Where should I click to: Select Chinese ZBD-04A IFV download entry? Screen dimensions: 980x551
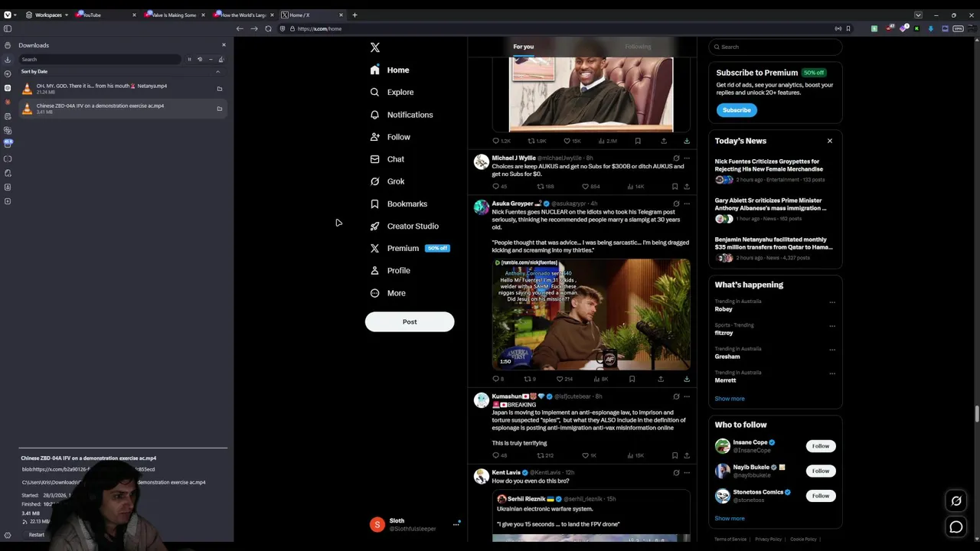[x=122, y=109]
